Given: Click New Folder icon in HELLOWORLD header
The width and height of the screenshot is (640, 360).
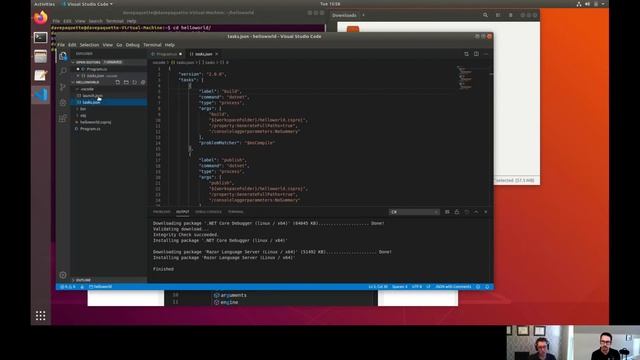Looking at the screenshot, I should (126, 82).
